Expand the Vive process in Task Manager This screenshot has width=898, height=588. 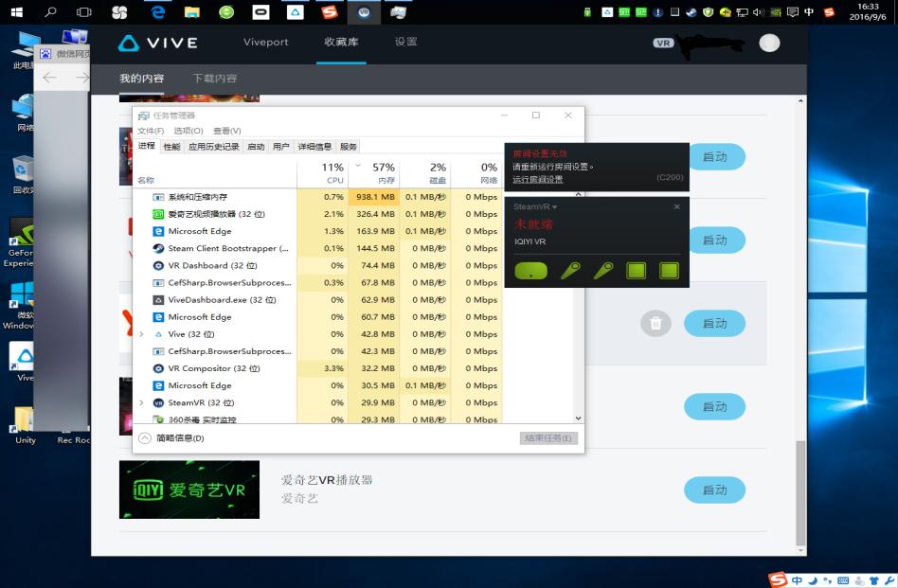142,333
